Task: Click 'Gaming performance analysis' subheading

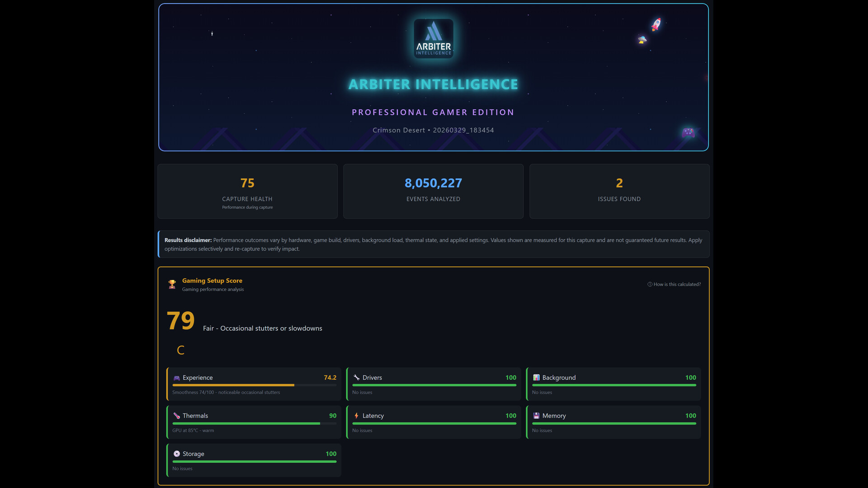Action: point(213,290)
